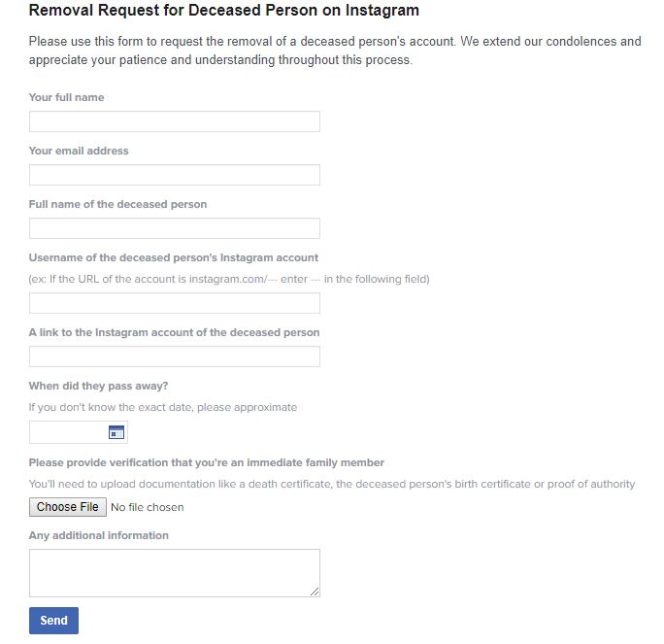This screenshot has width=664, height=644.
Task: Focus the Instagram username input box
Action: tap(175, 303)
